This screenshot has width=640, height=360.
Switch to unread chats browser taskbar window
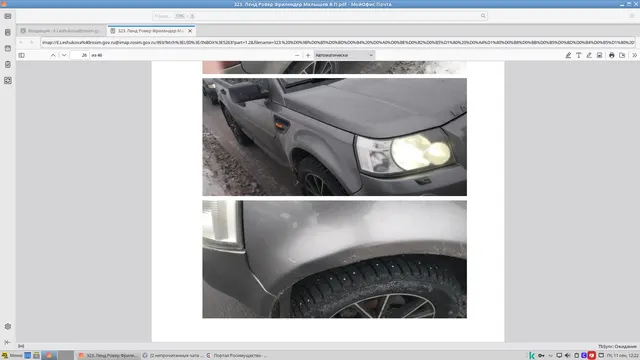click(x=173, y=356)
